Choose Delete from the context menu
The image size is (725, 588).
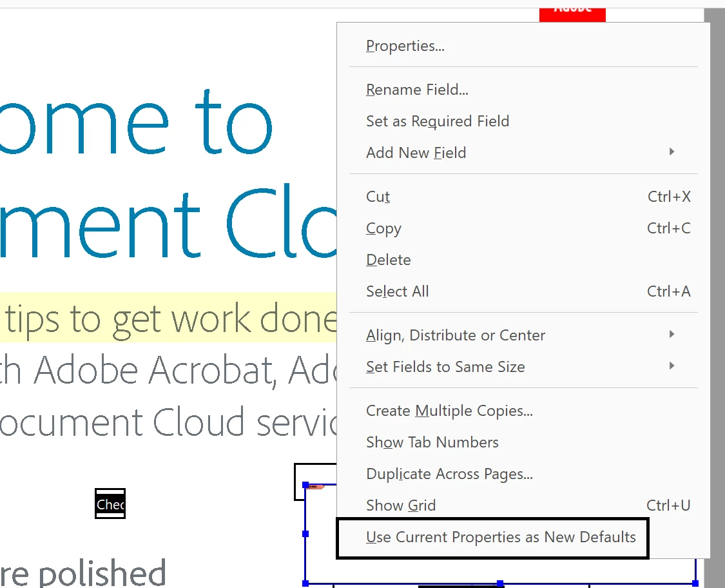tap(523, 260)
